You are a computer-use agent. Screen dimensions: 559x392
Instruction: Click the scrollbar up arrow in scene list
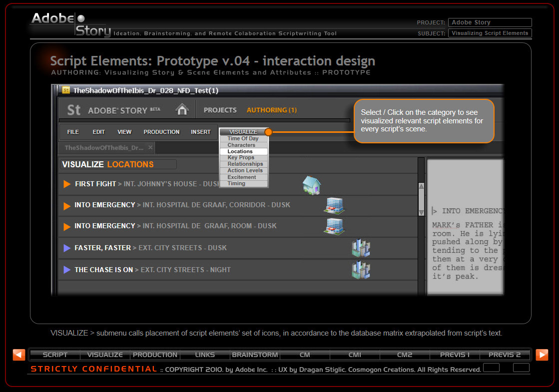point(421,186)
